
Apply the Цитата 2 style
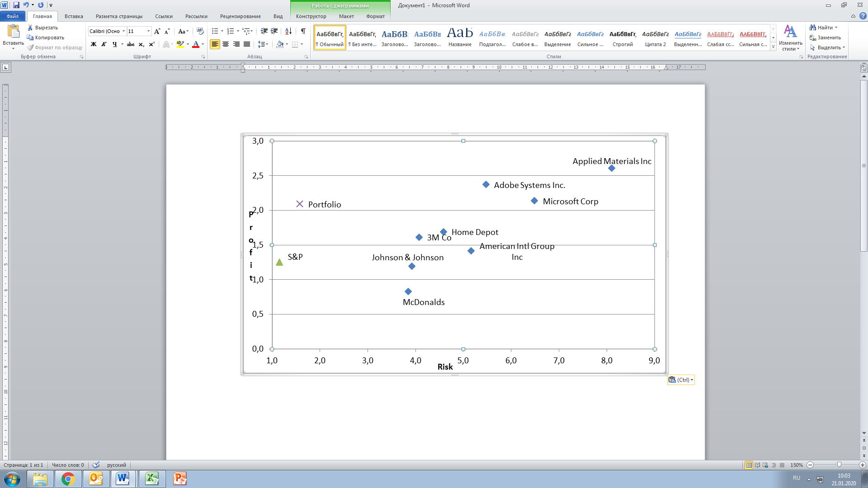[x=655, y=38]
